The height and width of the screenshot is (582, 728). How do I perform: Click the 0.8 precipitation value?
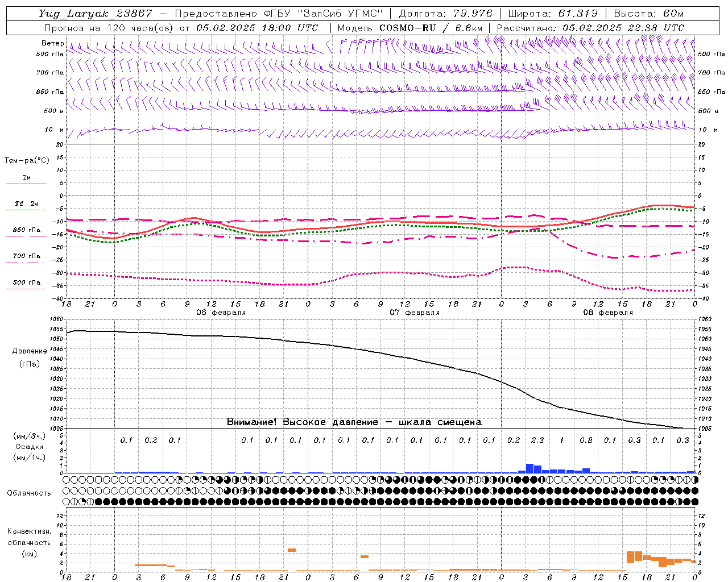[586, 440]
